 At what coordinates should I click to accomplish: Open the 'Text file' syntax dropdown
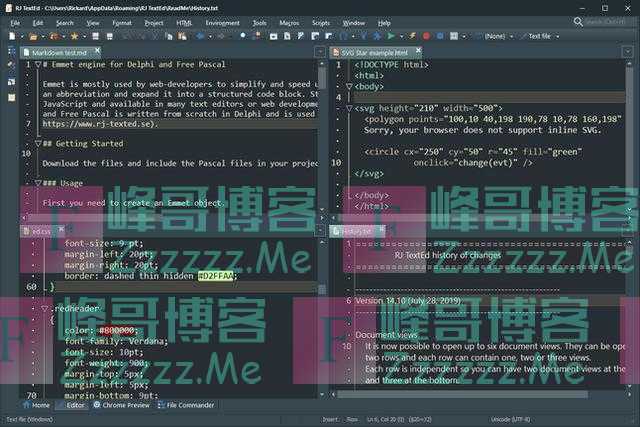[x=542, y=36]
